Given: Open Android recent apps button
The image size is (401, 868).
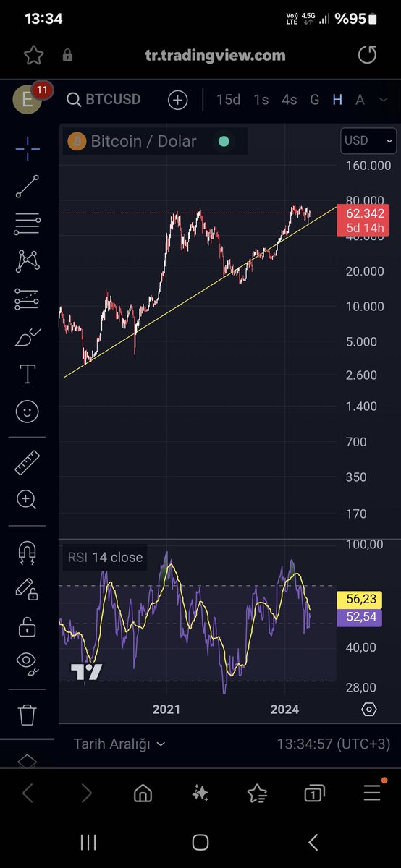Looking at the screenshot, I should pos(88,842).
